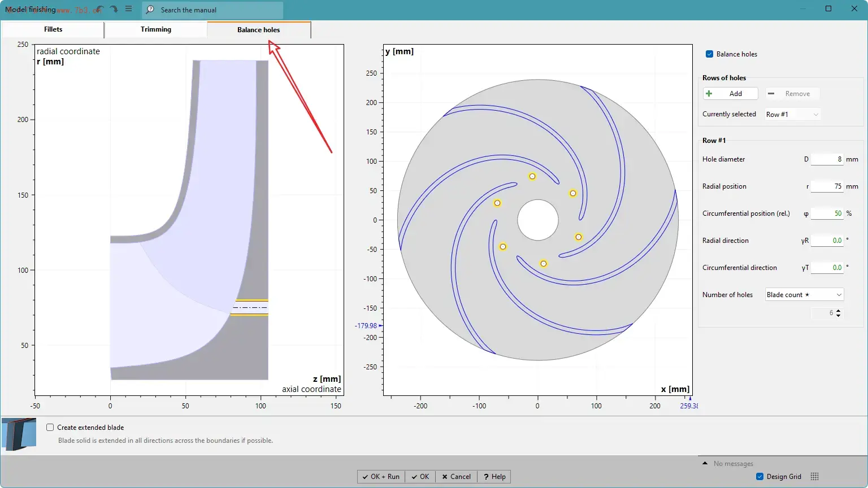The image size is (868, 488).
Task: Toggle the Design Grid checkbox
Action: pos(759,477)
